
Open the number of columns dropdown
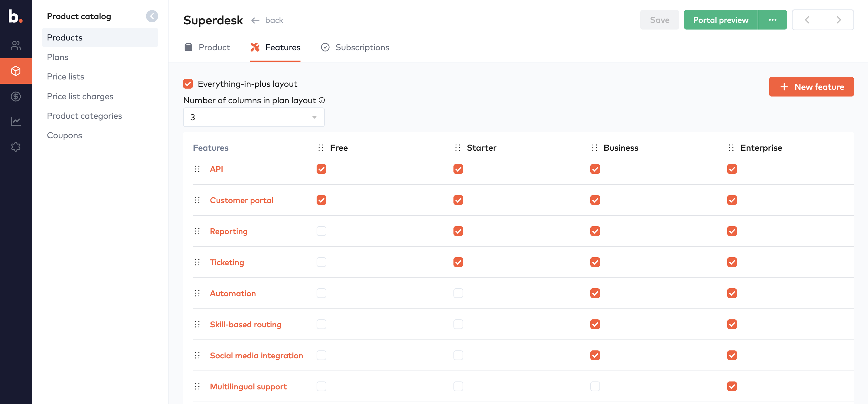(254, 117)
